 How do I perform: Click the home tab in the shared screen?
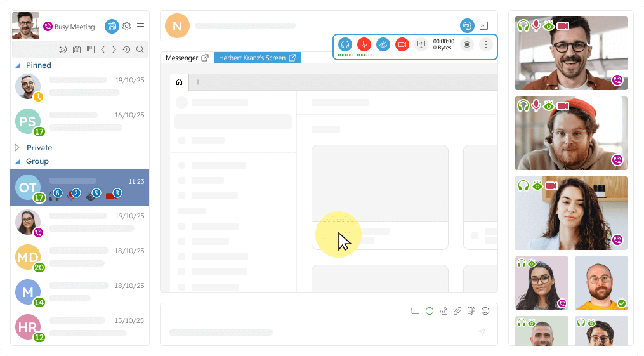point(179,82)
